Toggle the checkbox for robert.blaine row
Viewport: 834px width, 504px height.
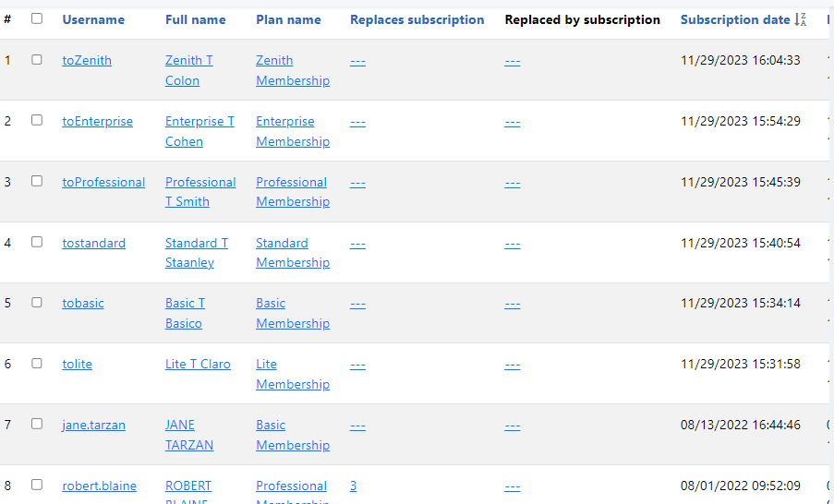coord(37,485)
